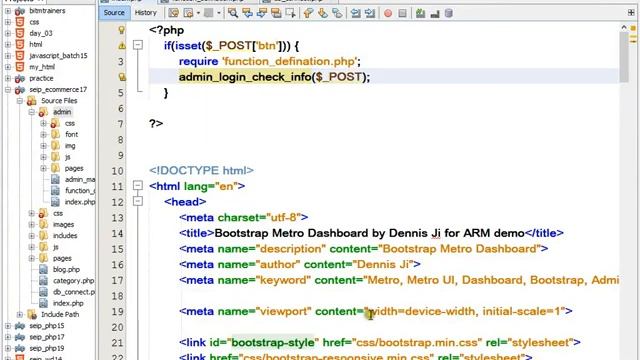The height and width of the screenshot is (360, 640).
Task: Click Find Next Occurrence icon
Action: [x=262, y=13]
